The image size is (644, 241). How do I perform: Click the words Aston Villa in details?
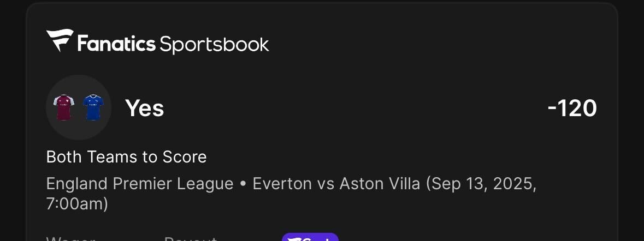point(380,184)
